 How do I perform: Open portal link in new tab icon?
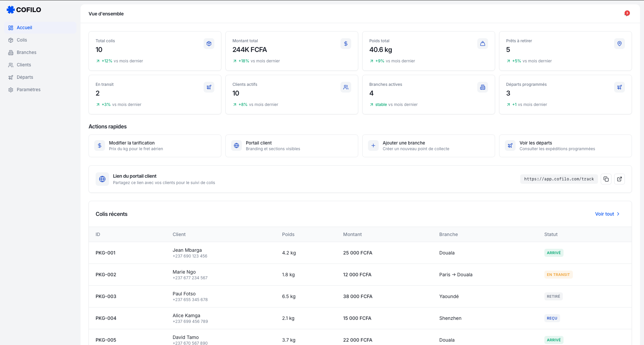point(619,179)
